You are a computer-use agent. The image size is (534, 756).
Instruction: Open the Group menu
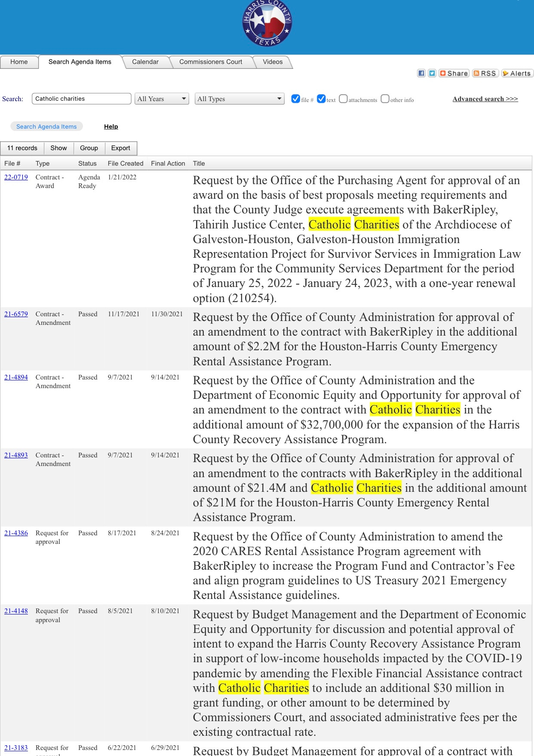(89, 148)
